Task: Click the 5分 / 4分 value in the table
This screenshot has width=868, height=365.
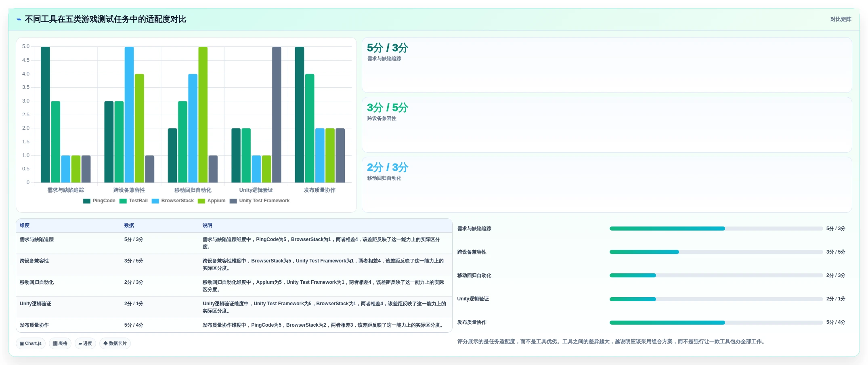Action: pyautogui.click(x=134, y=325)
